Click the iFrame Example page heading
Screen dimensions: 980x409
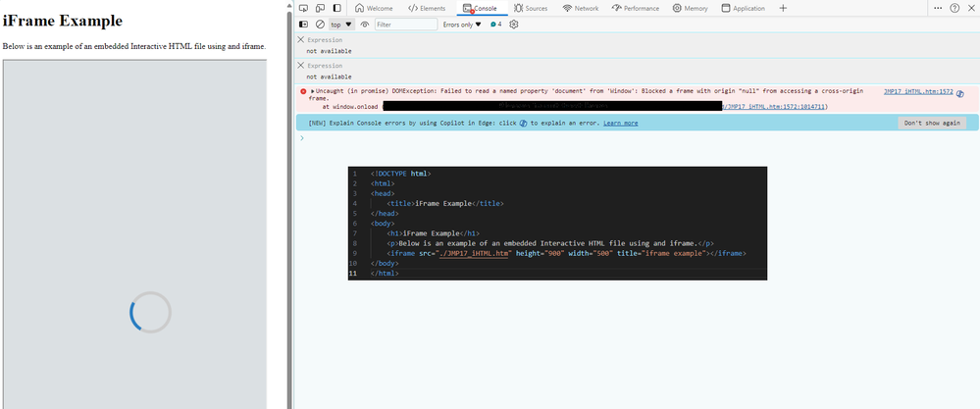(63, 21)
